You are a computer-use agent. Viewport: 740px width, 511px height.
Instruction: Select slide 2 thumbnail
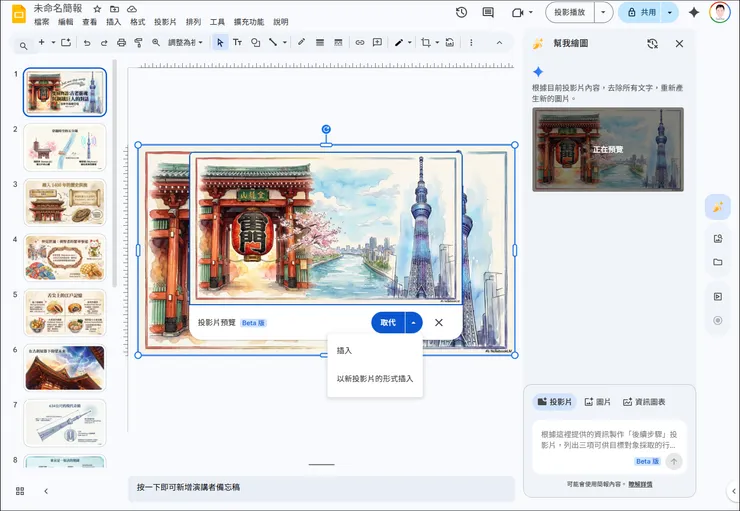click(x=65, y=147)
